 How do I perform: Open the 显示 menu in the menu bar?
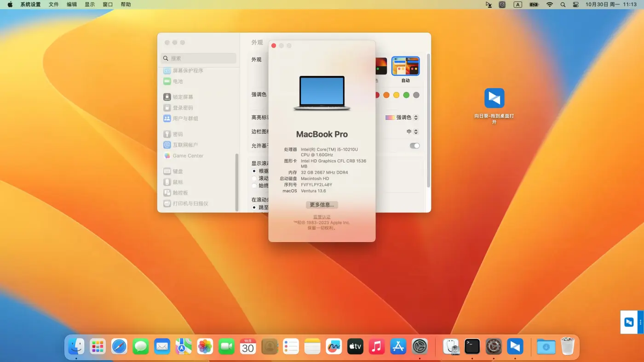[x=89, y=4]
